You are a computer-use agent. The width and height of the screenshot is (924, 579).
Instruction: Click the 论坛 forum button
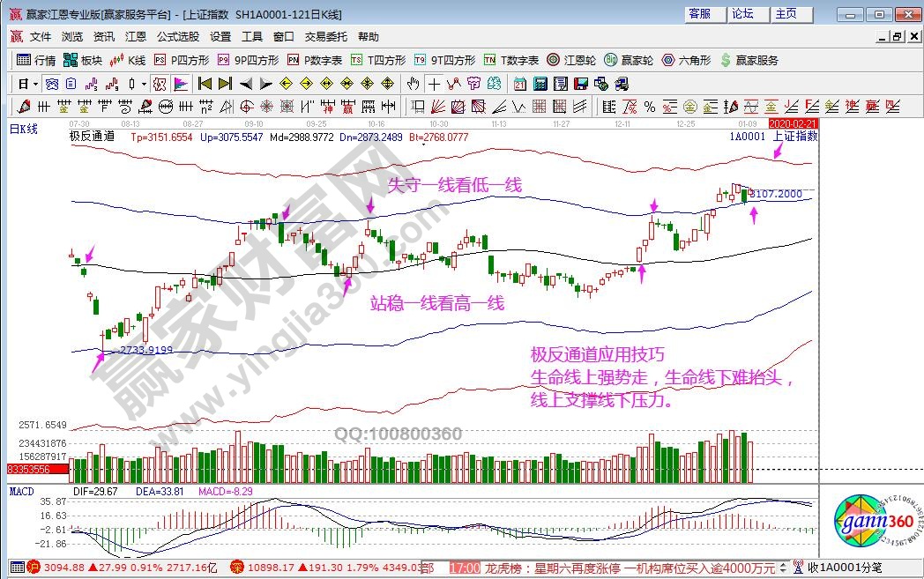pos(742,14)
